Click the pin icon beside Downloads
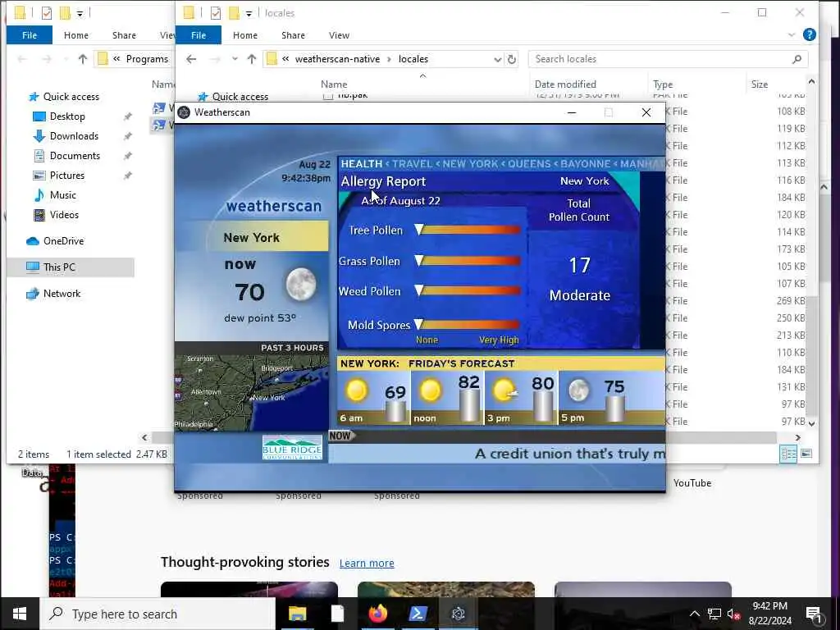 (x=127, y=137)
